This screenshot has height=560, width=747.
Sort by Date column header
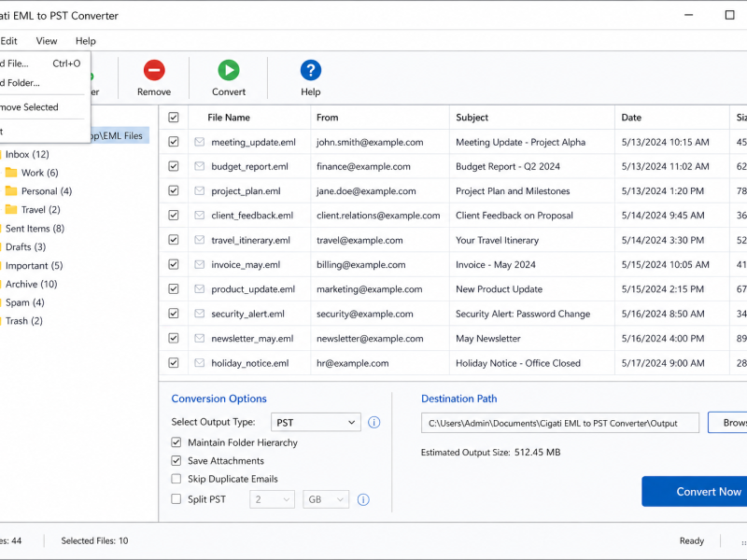click(x=631, y=118)
